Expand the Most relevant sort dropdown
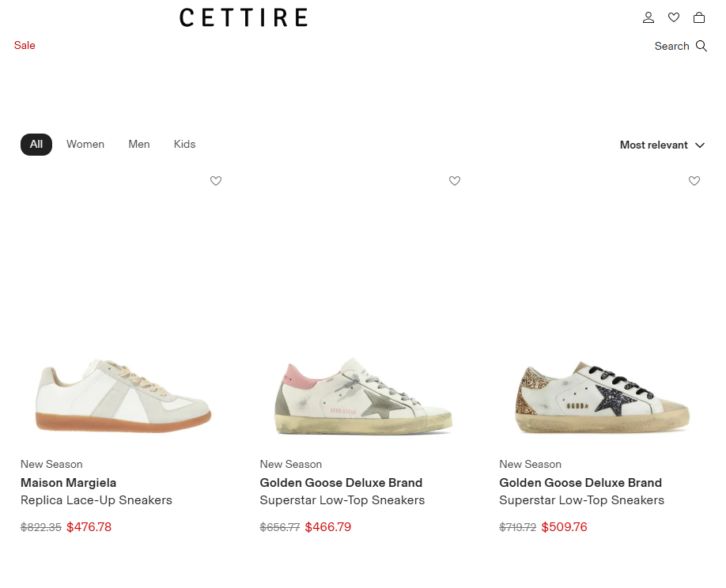Image resolution: width=726 pixels, height=588 pixels. coord(654,145)
